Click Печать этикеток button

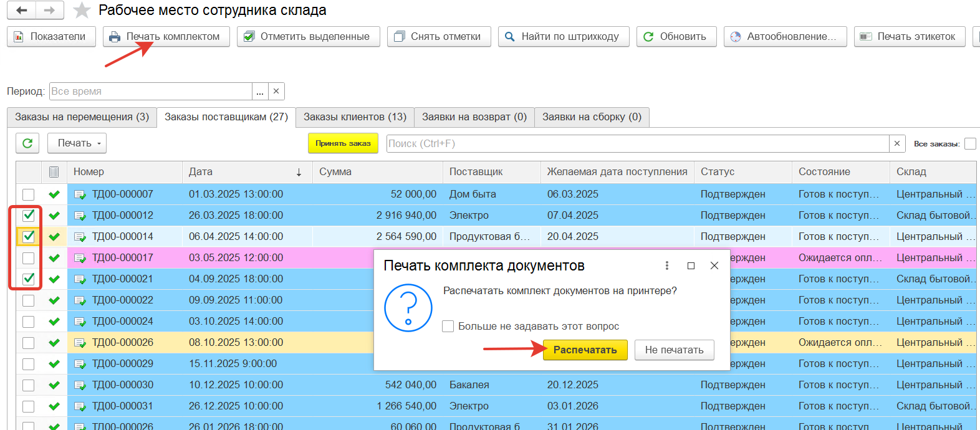pyautogui.click(x=910, y=37)
